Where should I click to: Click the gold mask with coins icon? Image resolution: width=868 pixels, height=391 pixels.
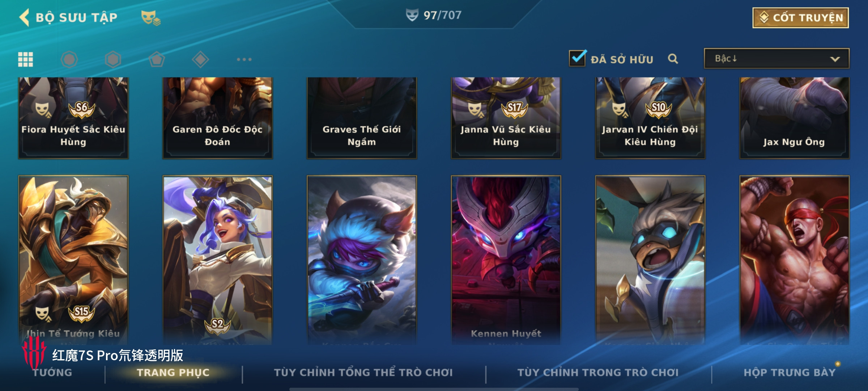[x=150, y=18]
